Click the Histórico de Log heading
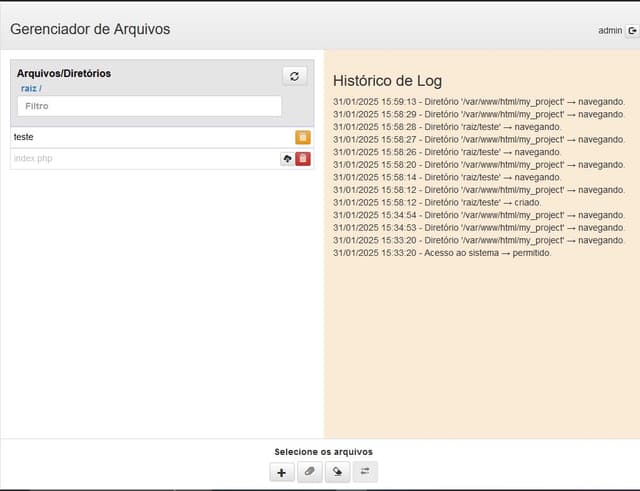640x491 pixels. point(387,81)
